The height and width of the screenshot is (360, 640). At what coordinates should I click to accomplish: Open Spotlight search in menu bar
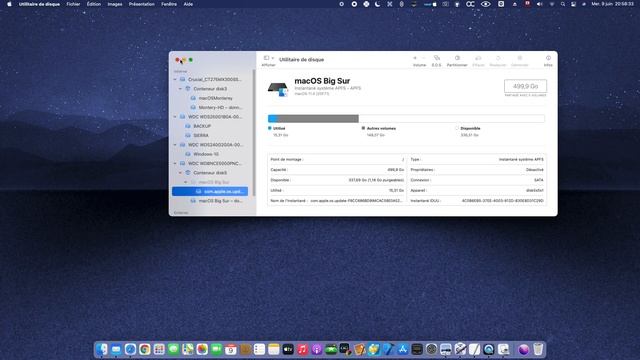[x=563, y=4]
